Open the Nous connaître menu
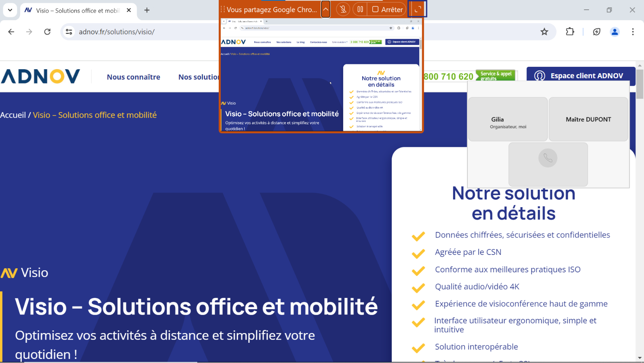Image resolution: width=644 pixels, height=363 pixels. [x=133, y=77]
